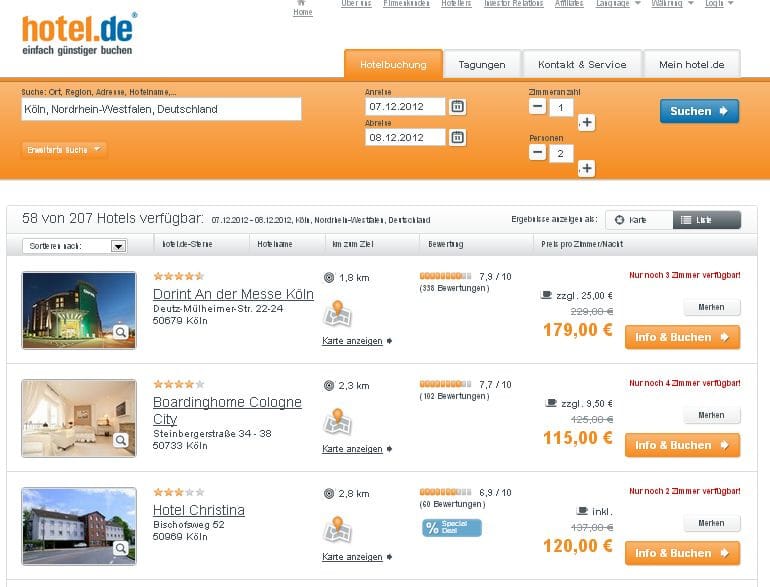Click the 7,9 / 10 rating bar
Image resolution: width=770 pixels, height=587 pixels.
445,276
